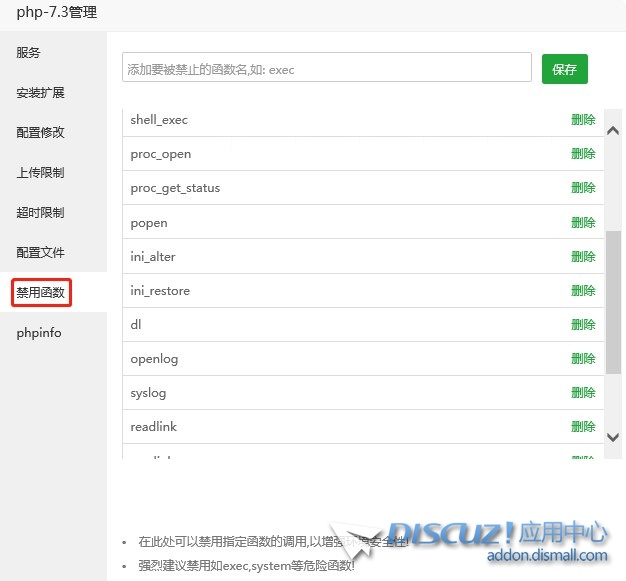The image size is (626, 581).
Task: Remove proc_open from the list
Action: (583, 154)
